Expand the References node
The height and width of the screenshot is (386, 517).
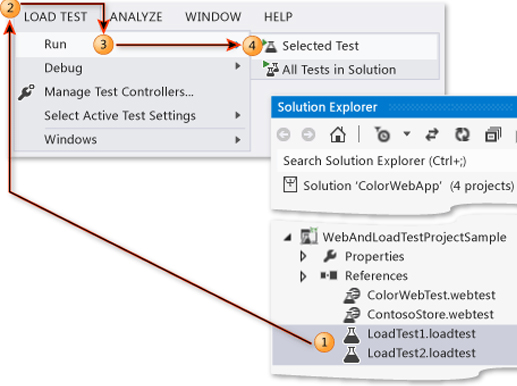[303, 276]
